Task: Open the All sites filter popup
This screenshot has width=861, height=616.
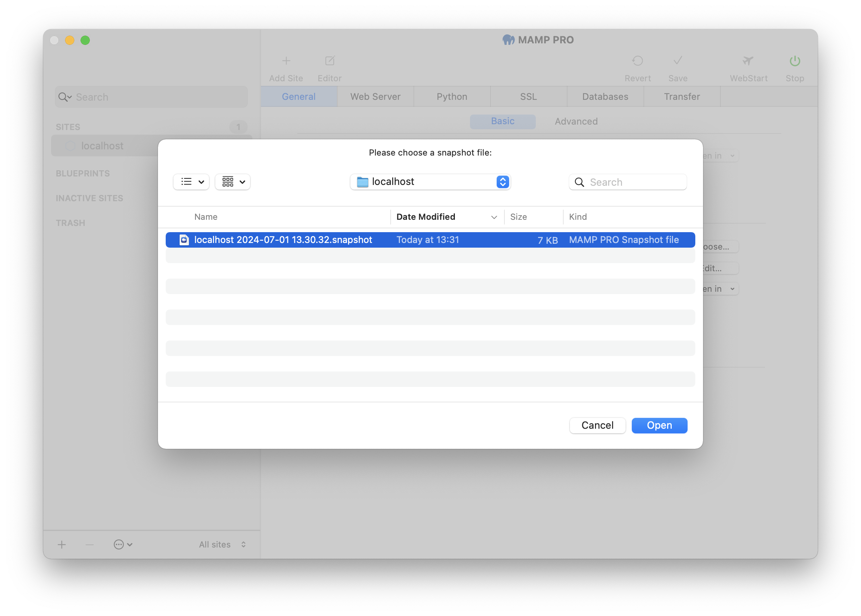Action: pyautogui.click(x=223, y=544)
